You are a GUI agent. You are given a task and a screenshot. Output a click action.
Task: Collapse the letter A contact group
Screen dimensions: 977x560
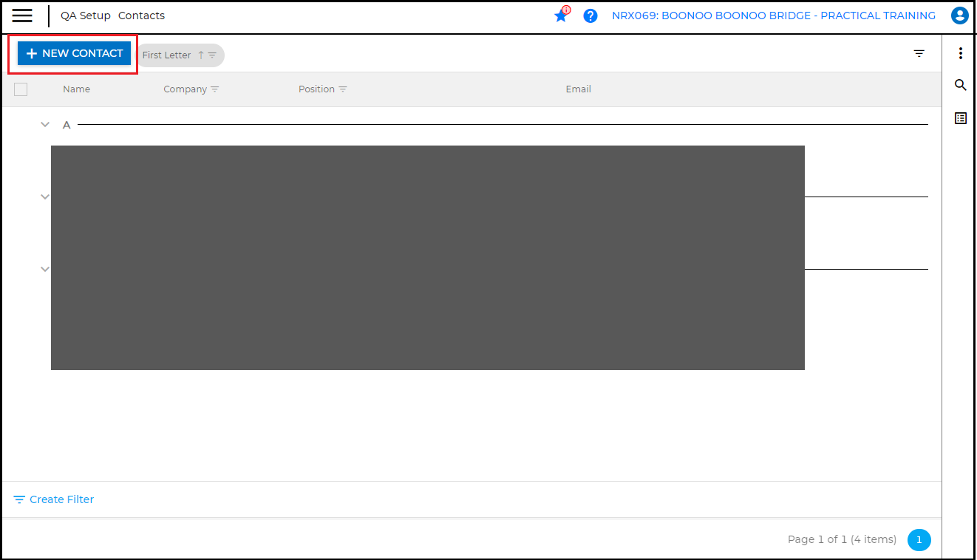click(x=44, y=124)
